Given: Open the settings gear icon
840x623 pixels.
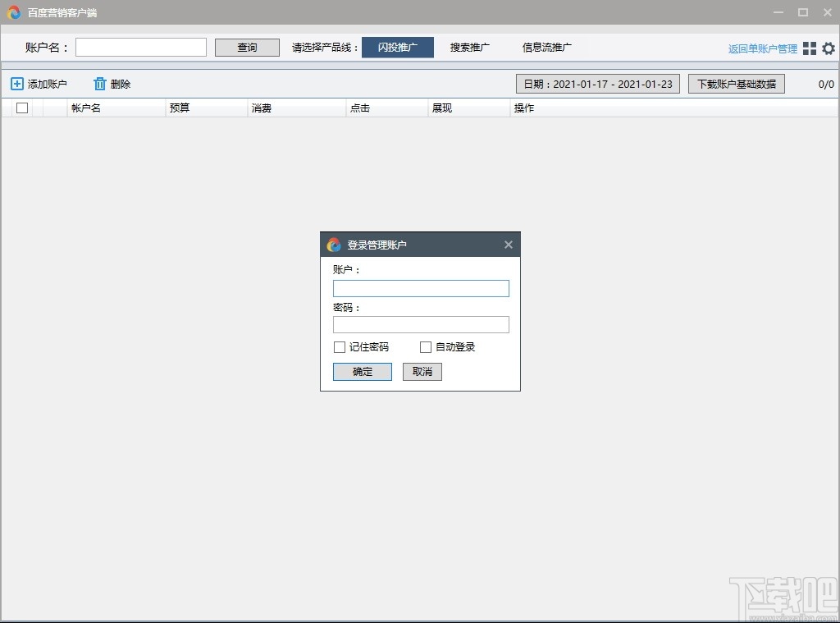Looking at the screenshot, I should pos(829,48).
